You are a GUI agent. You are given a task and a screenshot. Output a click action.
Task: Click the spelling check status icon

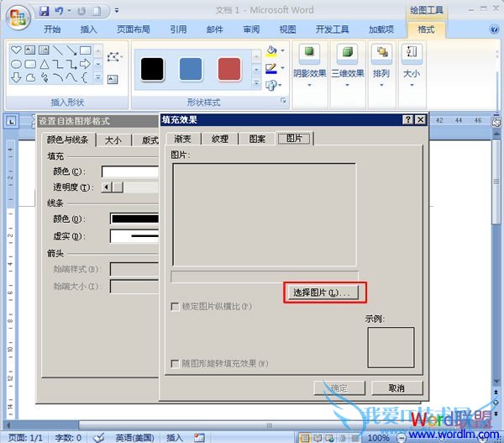tap(99, 437)
